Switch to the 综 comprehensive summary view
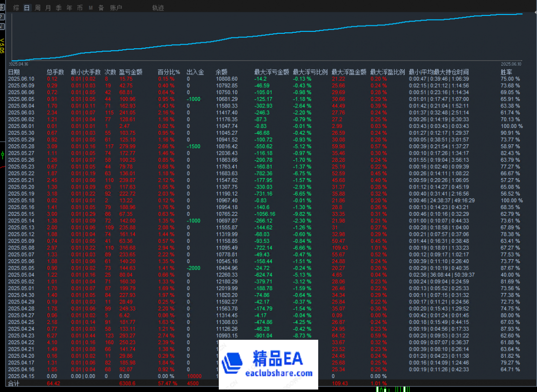Viewport: 537px width, 392px height. click(15, 7)
